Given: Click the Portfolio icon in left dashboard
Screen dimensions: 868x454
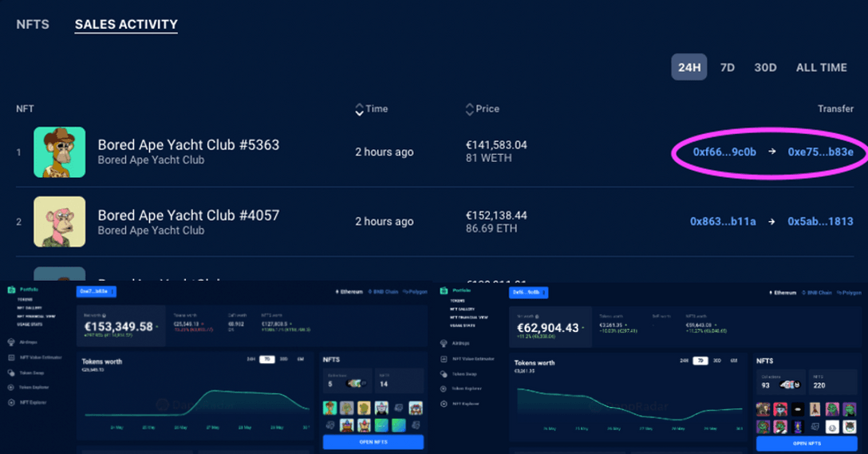Looking at the screenshot, I should [x=11, y=290].
